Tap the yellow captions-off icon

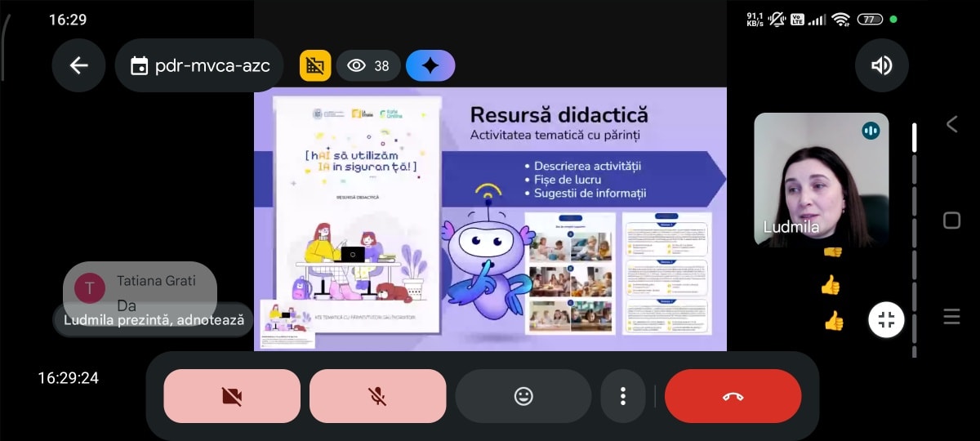315,65
